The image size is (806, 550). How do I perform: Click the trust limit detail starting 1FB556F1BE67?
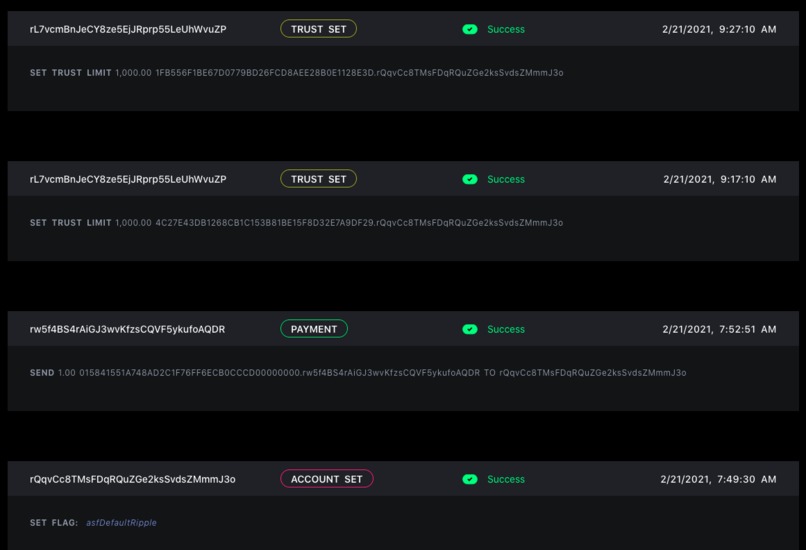click(297, 73)
